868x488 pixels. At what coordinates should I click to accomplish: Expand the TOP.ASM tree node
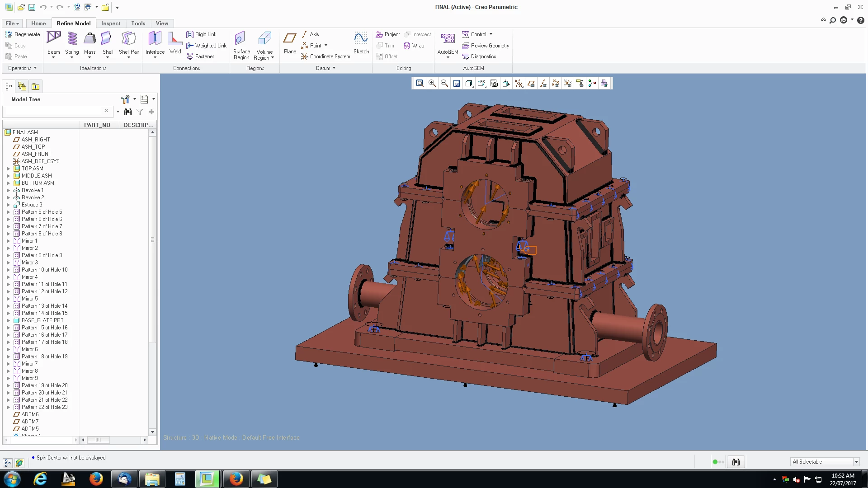[x=8, y=169]
